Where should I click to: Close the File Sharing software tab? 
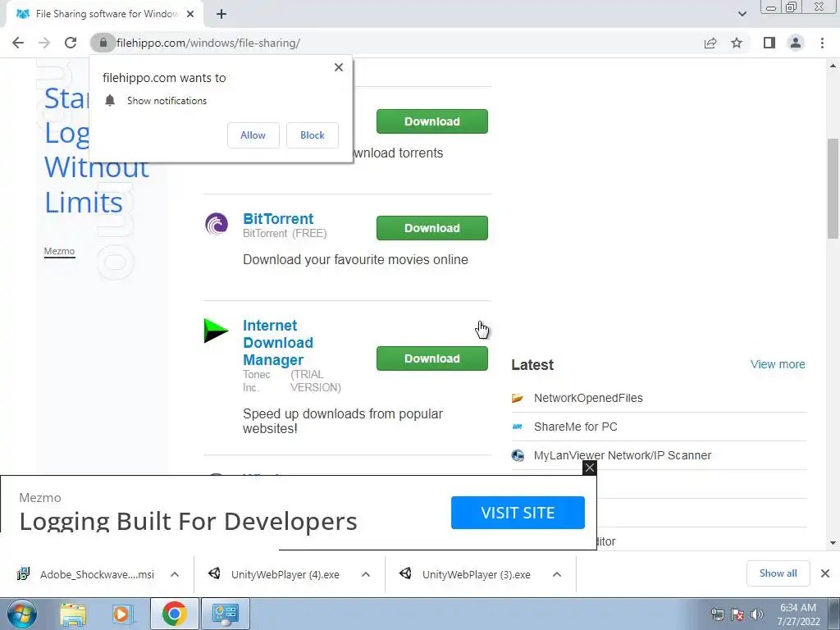click(x=190, y=14)
